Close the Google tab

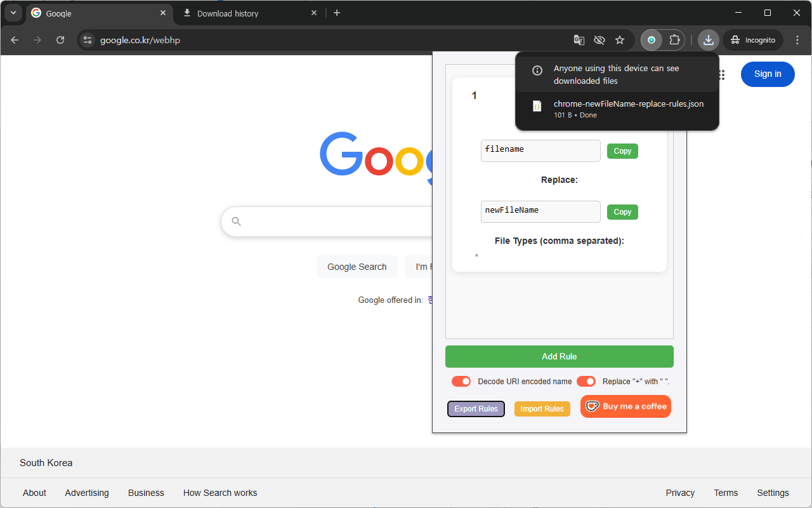click(x=163, y=13)
